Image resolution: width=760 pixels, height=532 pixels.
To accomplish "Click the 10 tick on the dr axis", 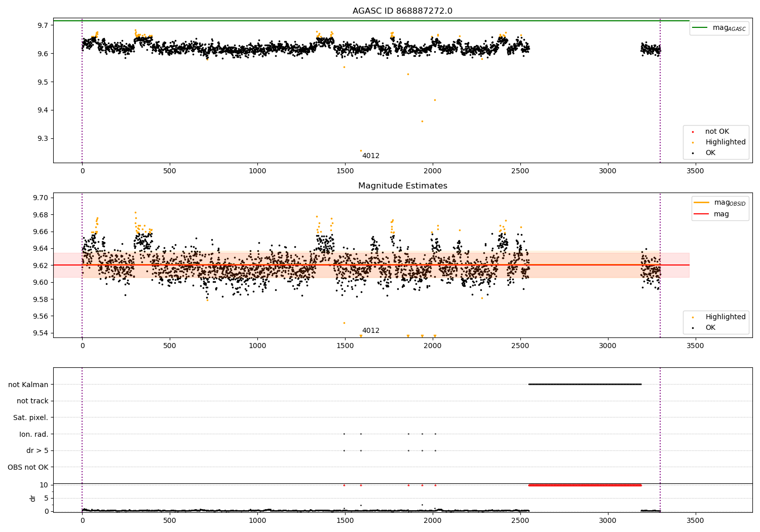I will [x=44, y=485].
